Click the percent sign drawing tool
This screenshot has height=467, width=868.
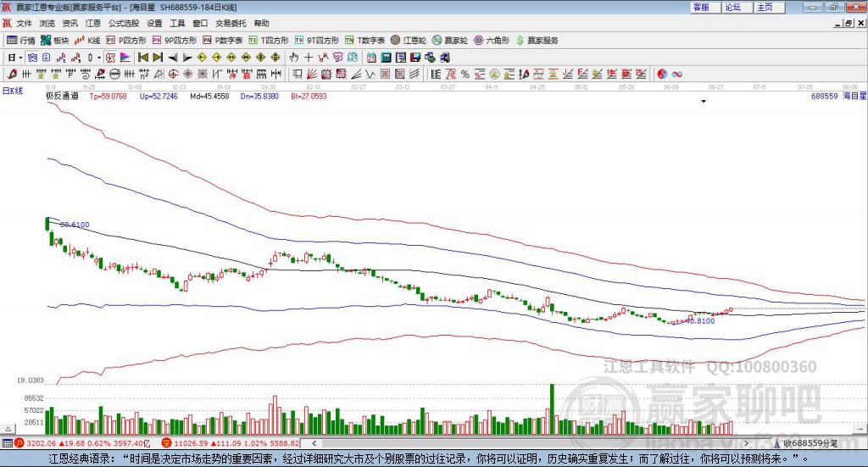465,75
